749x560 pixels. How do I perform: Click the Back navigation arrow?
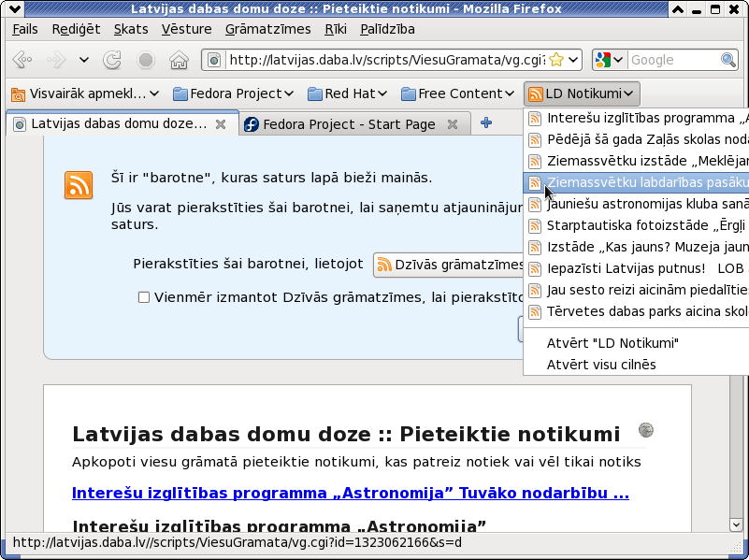point(22,60)
